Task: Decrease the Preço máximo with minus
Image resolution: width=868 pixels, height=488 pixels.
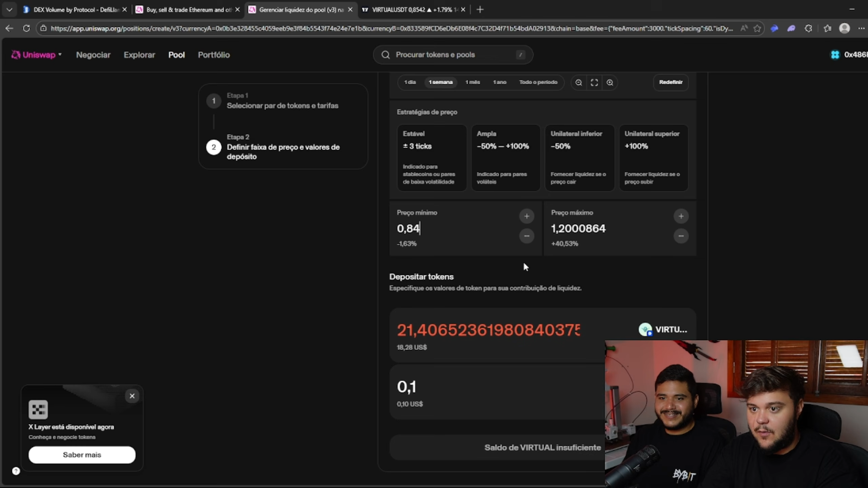Action: tap(681, 236)
